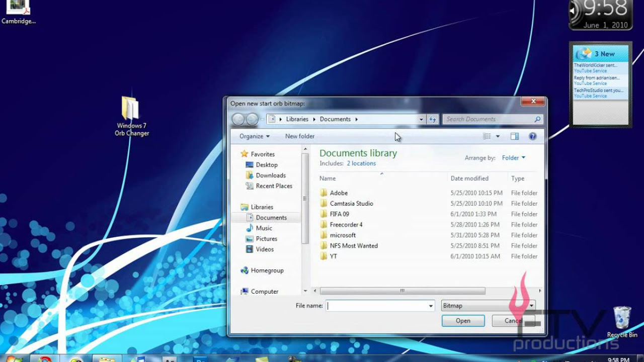Select the Cambridge desktop shortcut
This screenshot has width=644, height=362.
19,13
